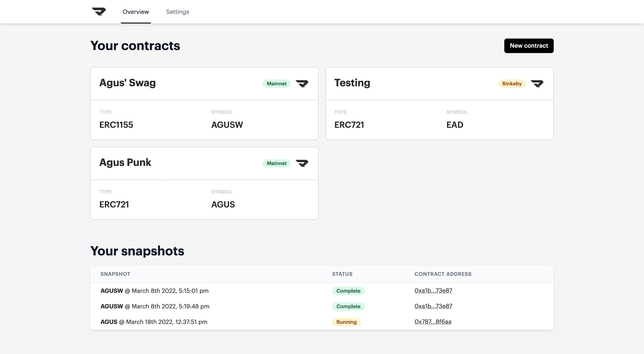This screenshot has height=354, width=644.
Task: Click the logo icon on the Testing card
Action: click(x=537, y=83)
